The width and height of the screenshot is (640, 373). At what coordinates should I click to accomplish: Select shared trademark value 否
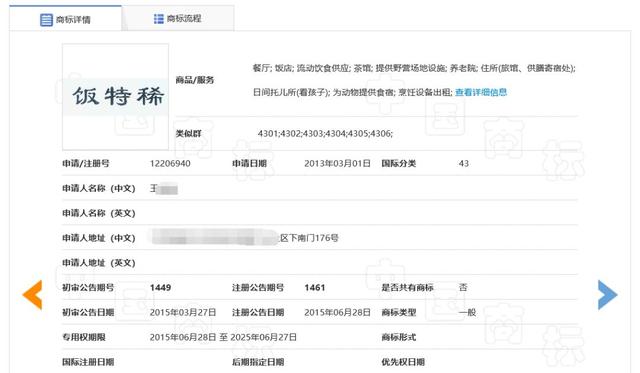[x=463, y=288]
